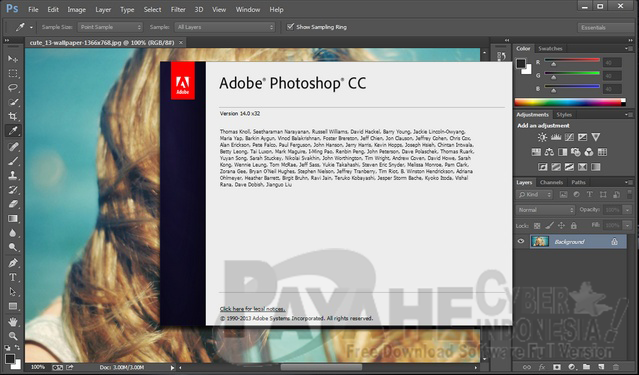This screenshot has width=639, height=375.
Task: Add a Levels adjustment
Action: [555, 137]
